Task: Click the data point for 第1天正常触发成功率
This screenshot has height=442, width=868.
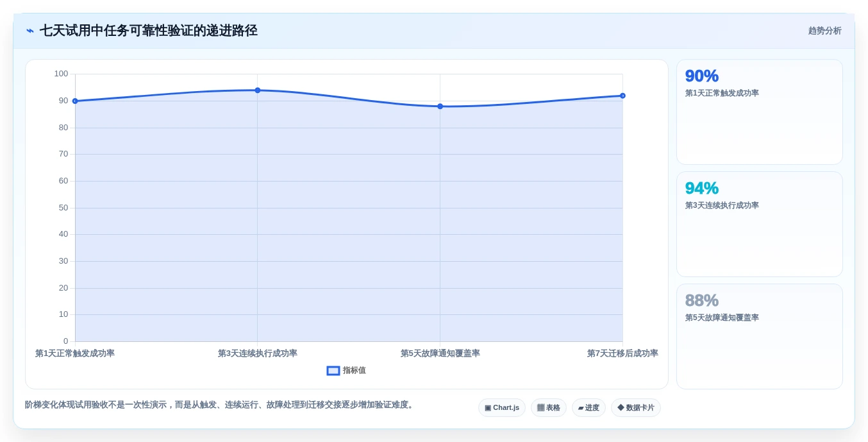Action: [75, 101]
